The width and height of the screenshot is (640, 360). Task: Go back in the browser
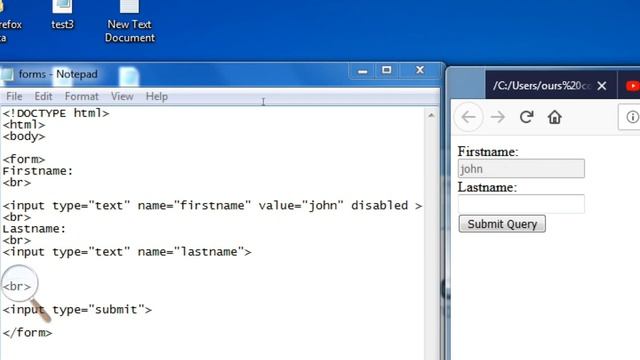point(469,117)
